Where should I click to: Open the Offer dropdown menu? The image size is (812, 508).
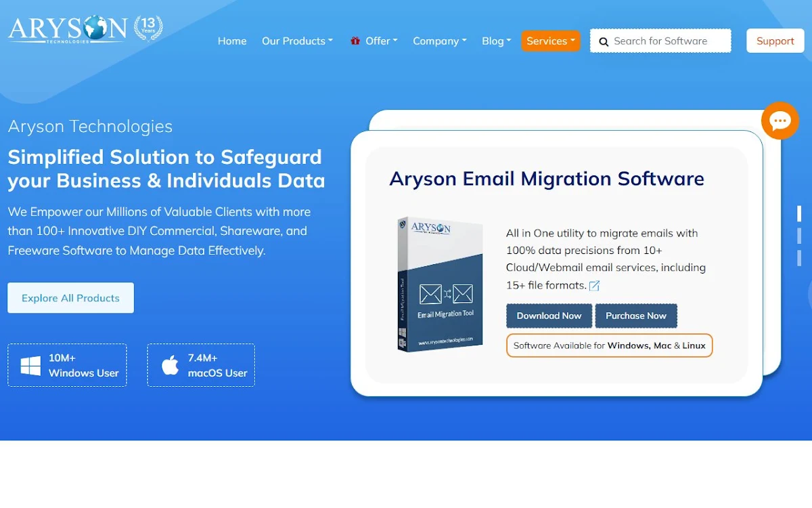(x=381, y=41)
